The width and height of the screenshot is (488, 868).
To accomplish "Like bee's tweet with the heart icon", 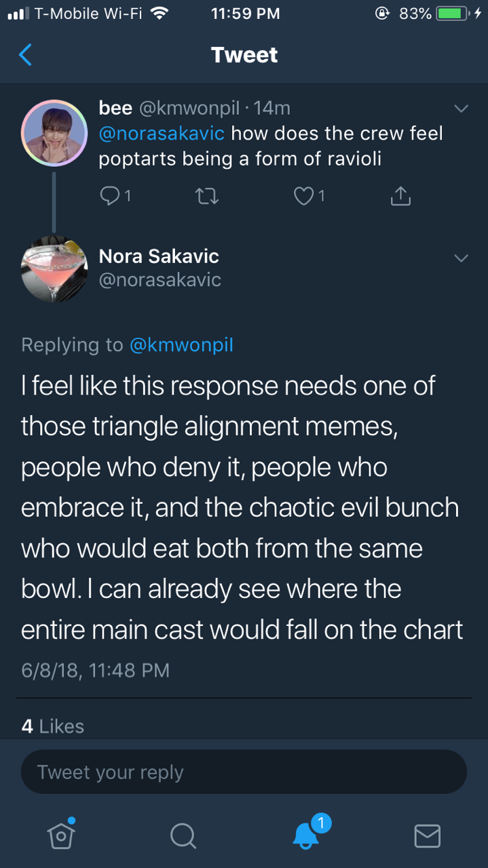I will click(303, 196).
